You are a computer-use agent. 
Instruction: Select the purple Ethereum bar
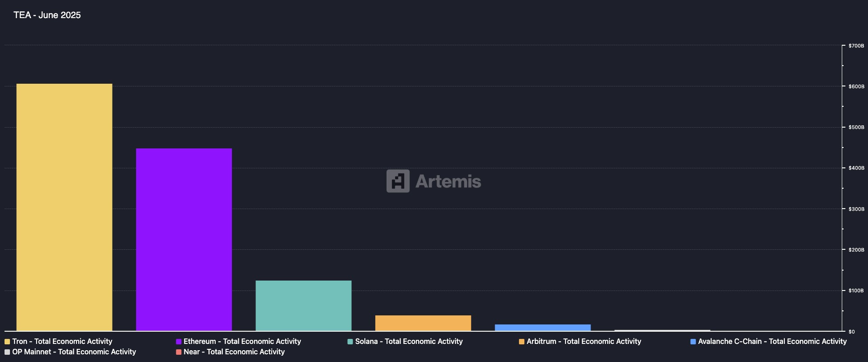(184, 240)
